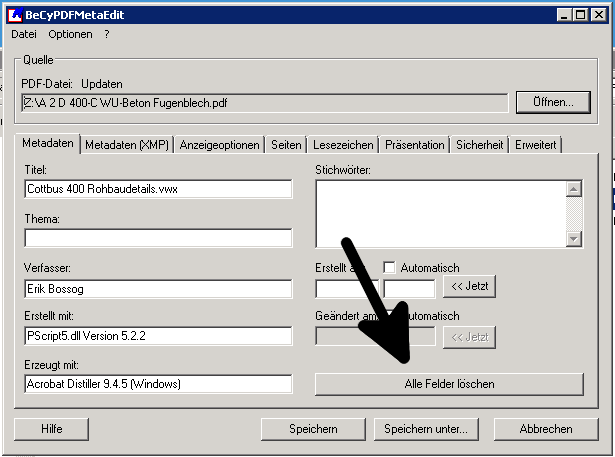Click the Stichwörter scrollbar up arrow
Image resolution: width=615 pixels, height=457 pixels.
(x=573, y=188)
